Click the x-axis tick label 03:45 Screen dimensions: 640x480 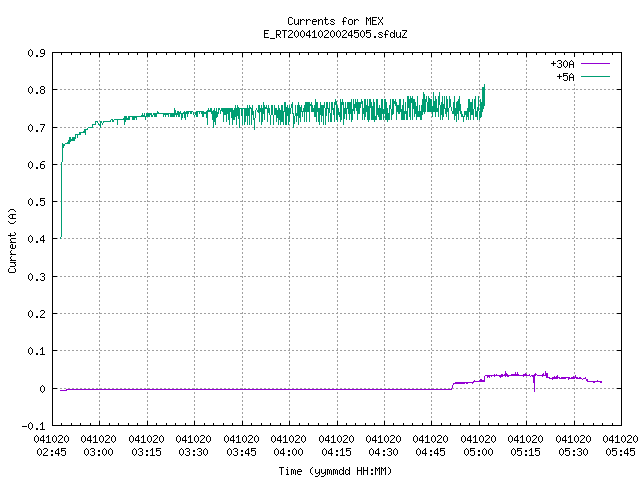click(241, 452)
